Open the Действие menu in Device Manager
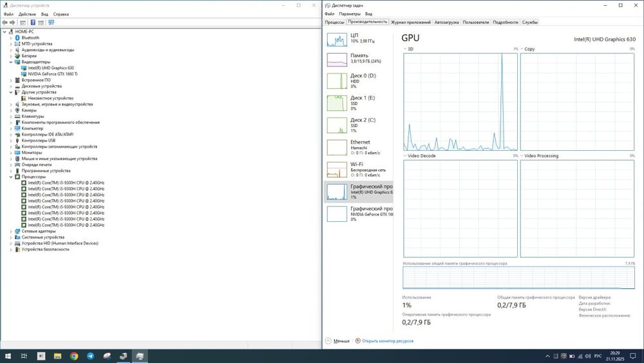The height and width of the screenshot is (363, 644). coord(27,14)
